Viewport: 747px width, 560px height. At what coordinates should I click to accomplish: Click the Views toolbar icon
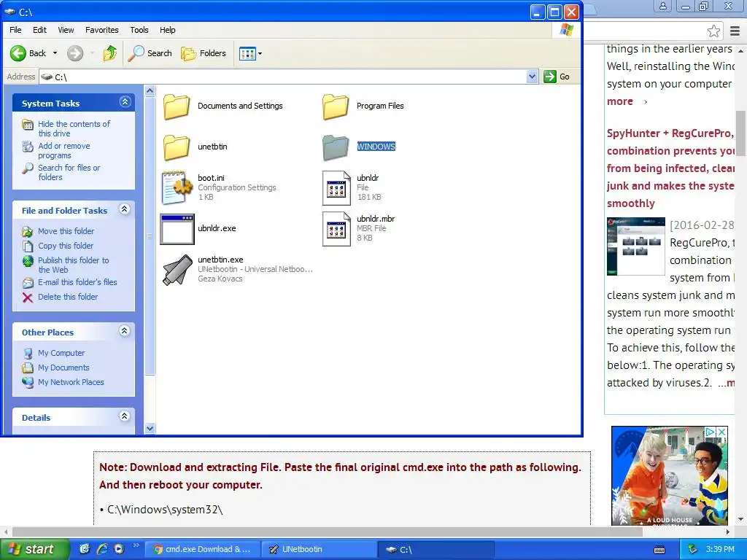(x=247, y=54)
